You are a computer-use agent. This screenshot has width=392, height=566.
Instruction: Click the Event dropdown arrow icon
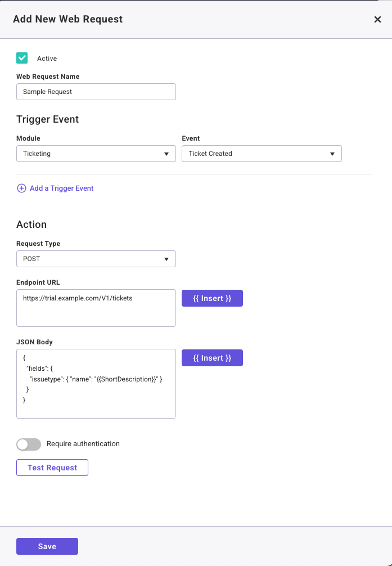tap(332, 154)
